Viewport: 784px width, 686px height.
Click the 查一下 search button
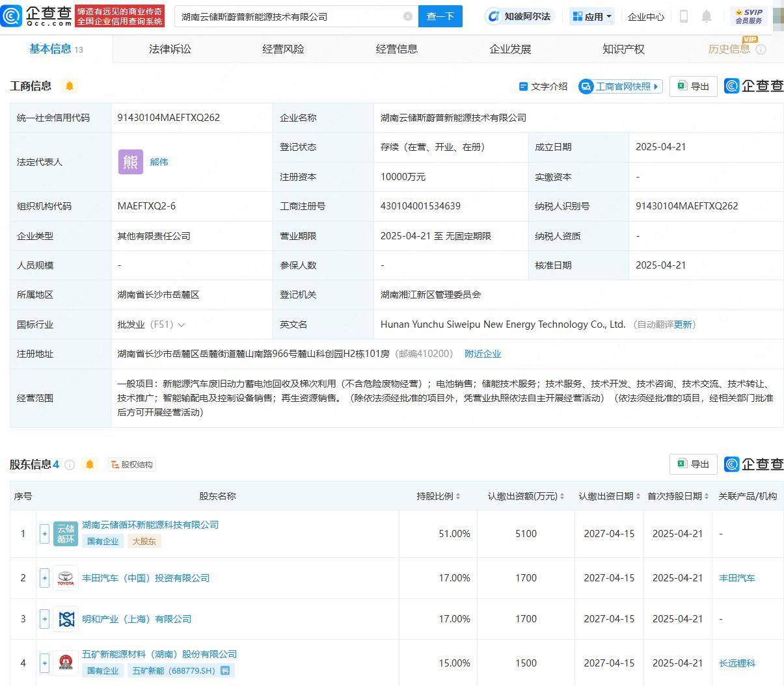[440, 16]
